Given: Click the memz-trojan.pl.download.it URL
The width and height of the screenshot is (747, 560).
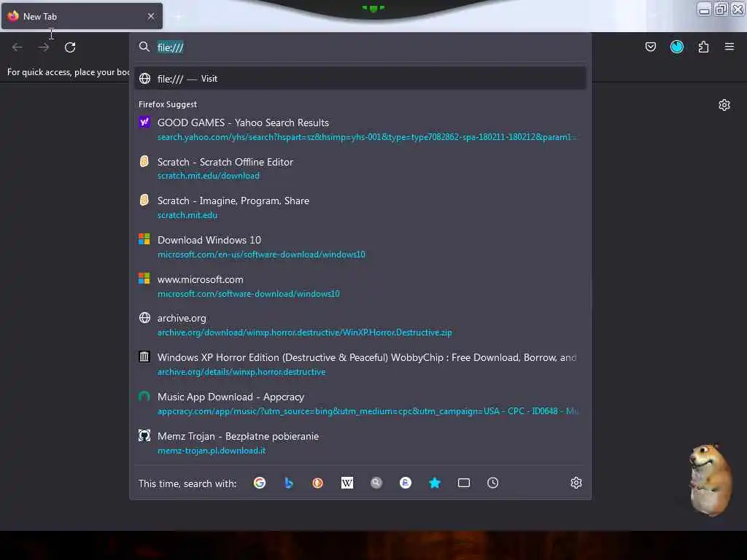Looking at the screenshot, I should click(212, 451).
